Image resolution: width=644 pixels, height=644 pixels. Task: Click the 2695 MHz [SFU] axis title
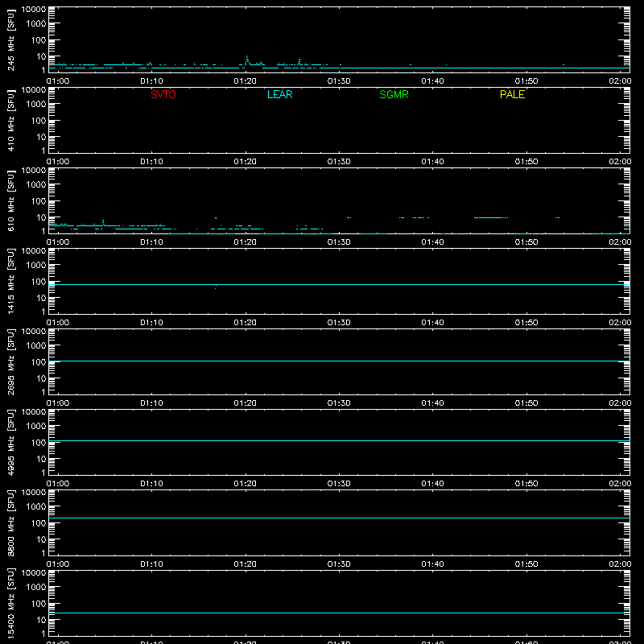pyautogui.click(x=11, y=361)
